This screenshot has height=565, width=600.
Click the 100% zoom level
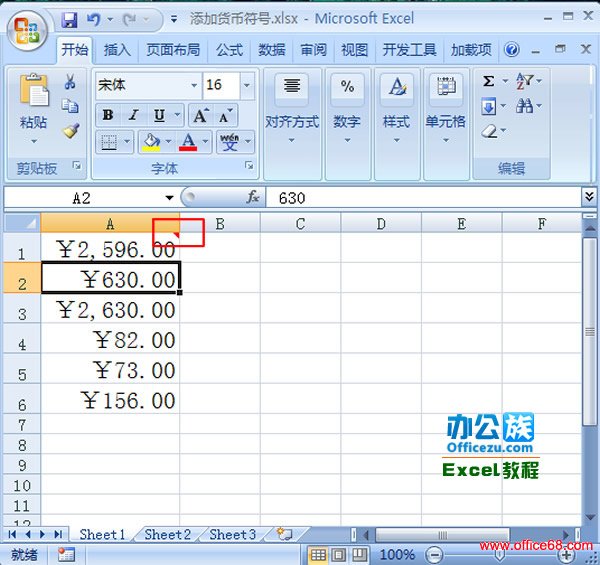coord(397,555)
